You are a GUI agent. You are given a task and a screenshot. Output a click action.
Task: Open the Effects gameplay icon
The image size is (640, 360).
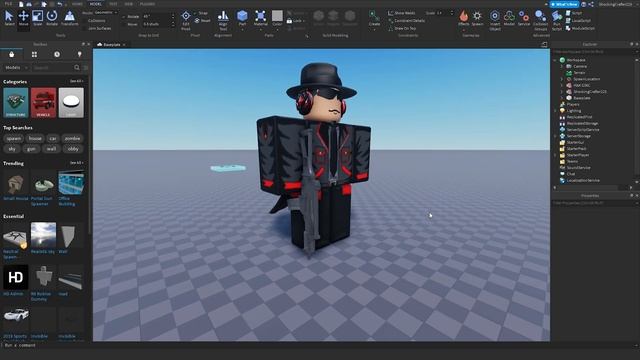coord(464,18)
